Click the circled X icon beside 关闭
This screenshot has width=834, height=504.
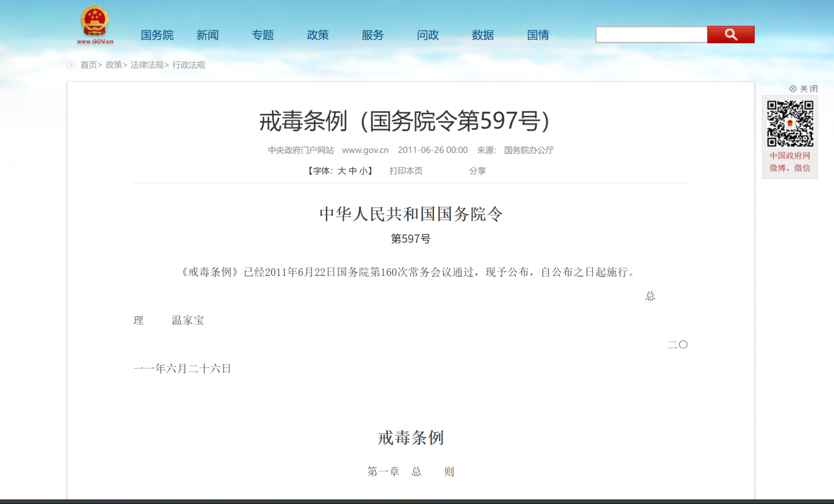(x=792, y=88)
